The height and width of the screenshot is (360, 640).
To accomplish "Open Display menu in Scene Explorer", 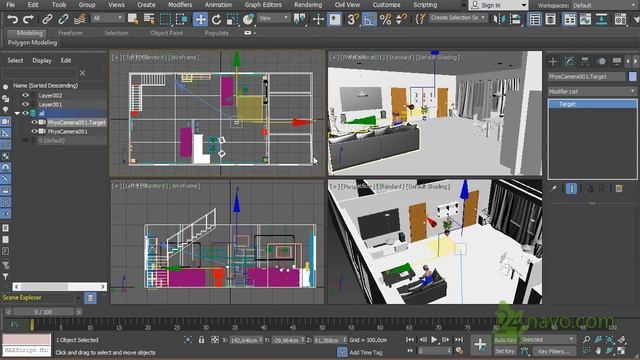I will coord(42,60).
